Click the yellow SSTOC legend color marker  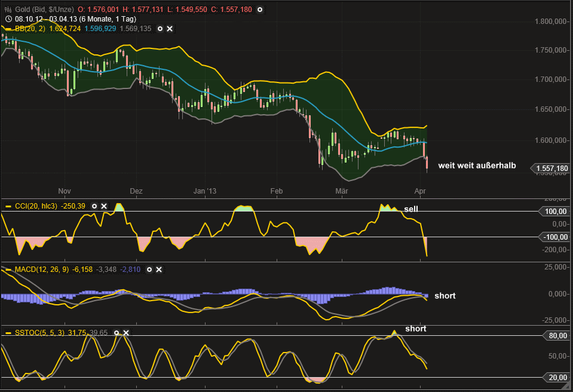point(8,333)
